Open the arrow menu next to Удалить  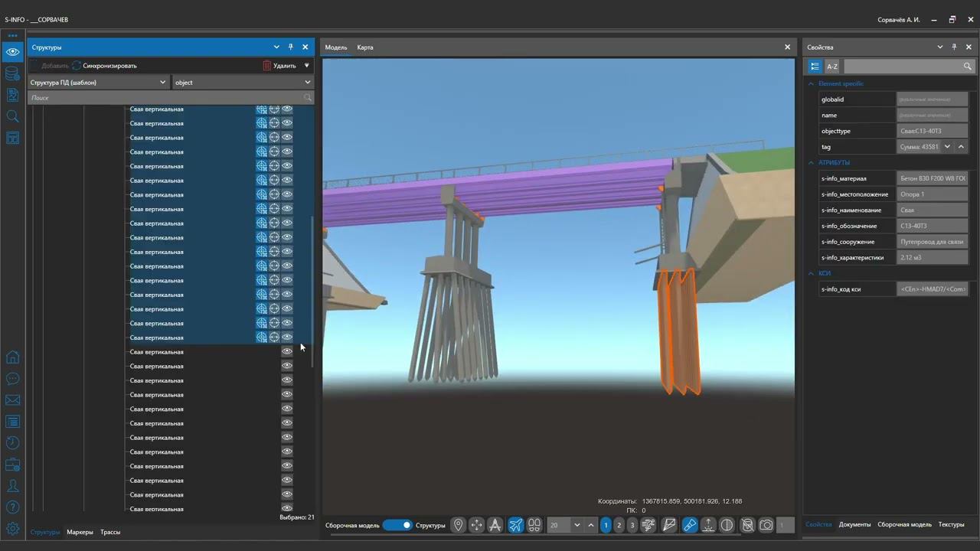coord(307,66)
